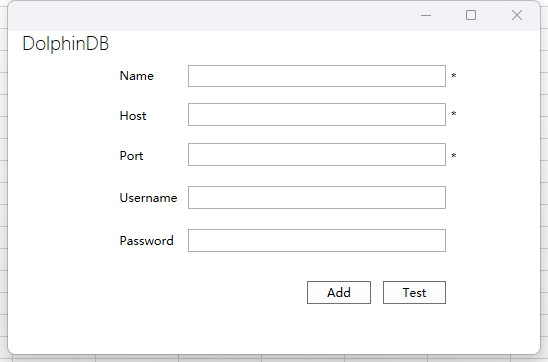Click the Port label

(131, 155)
